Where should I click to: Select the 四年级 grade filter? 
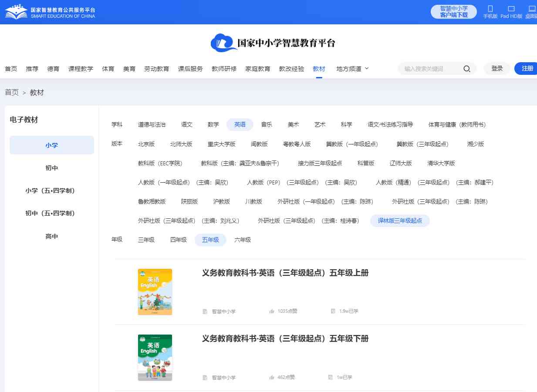click(179, 240)
